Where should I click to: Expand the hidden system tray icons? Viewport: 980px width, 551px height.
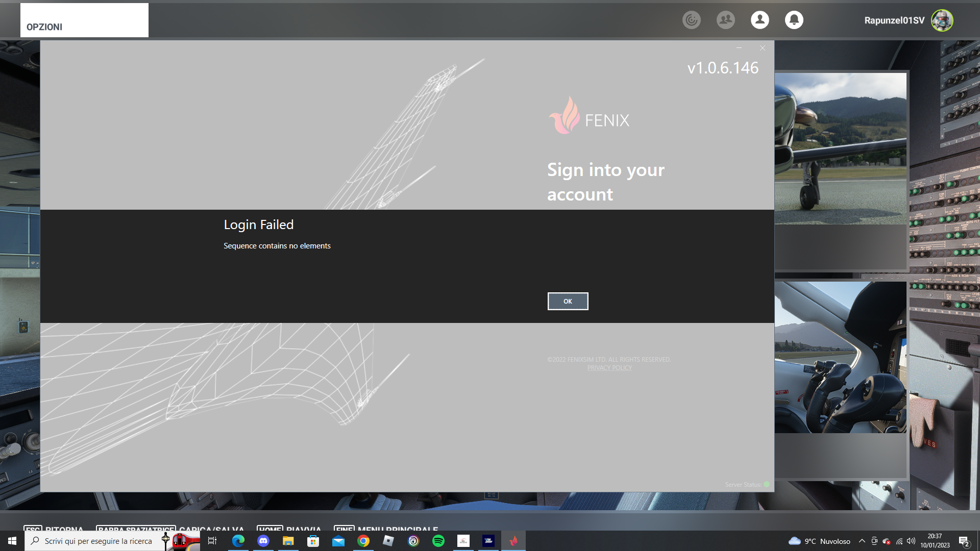[862, 541]
